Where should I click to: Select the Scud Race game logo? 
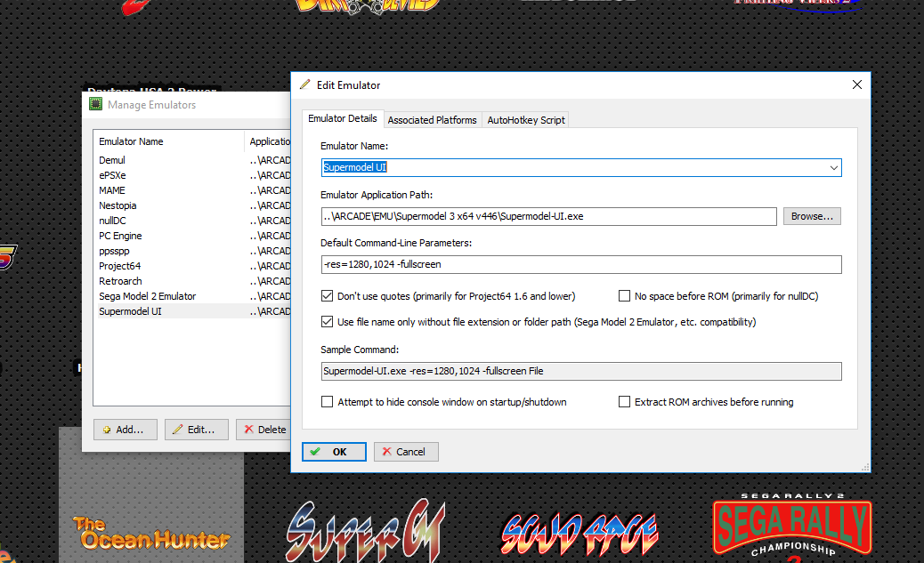click(580, 535)
